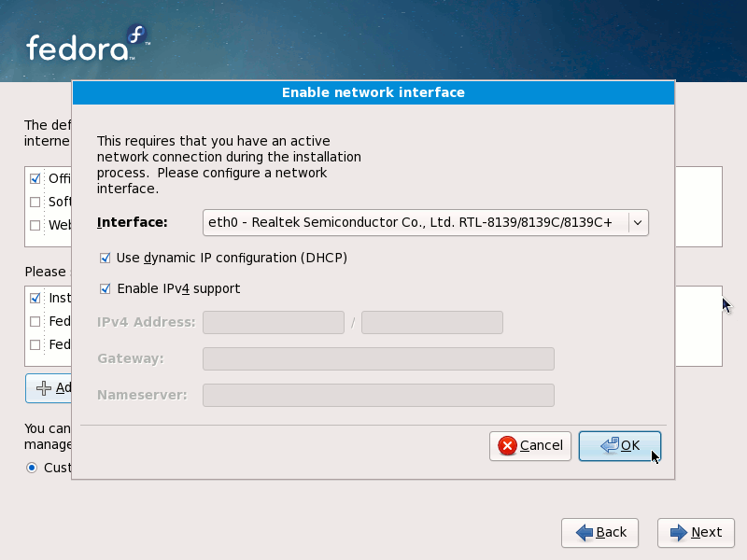The height and width of the screenshot is (560, 747).
Task: Click OK to enable the network interface
Action: click(619, 446)
